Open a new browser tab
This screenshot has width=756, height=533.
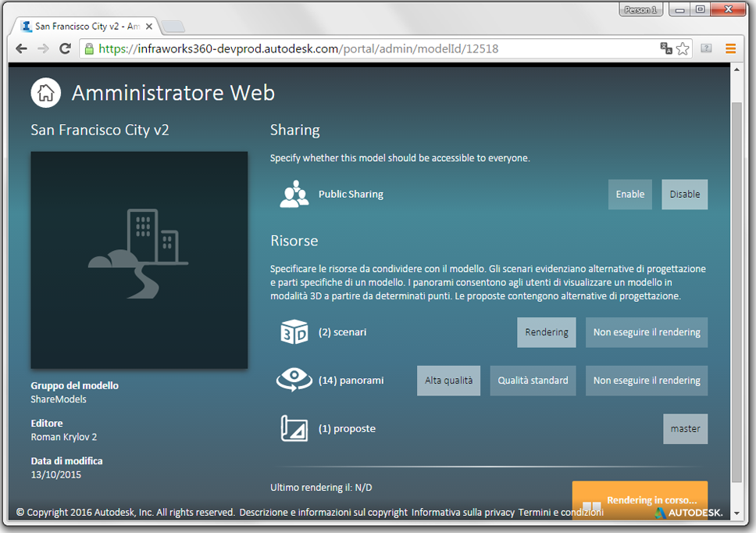point(173,27)
